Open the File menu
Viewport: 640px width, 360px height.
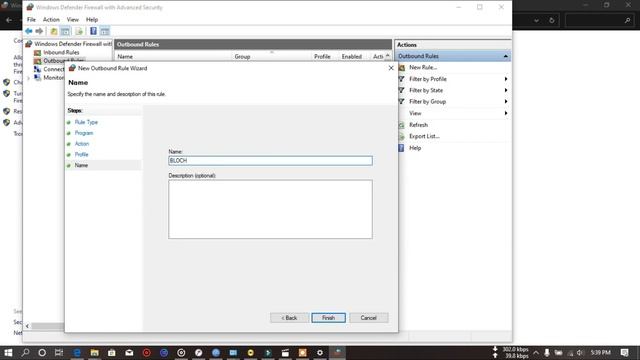pyautogui.click(x=31, y=20)
